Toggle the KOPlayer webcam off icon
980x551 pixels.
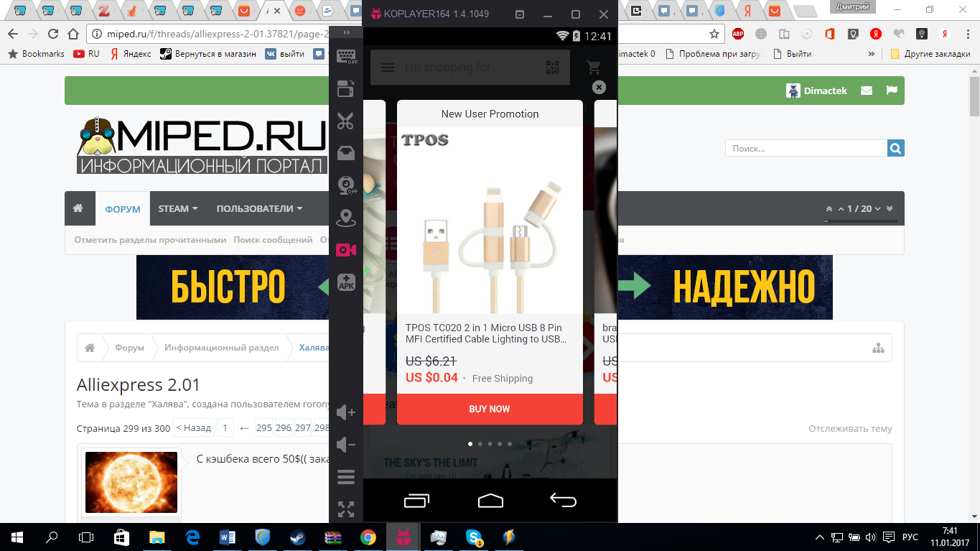(346, 185)
